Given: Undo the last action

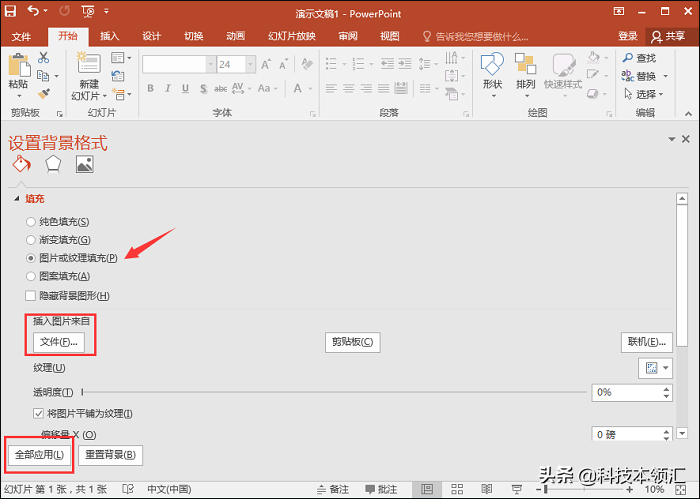Looking at the screenshot, I should pos(33,10).
